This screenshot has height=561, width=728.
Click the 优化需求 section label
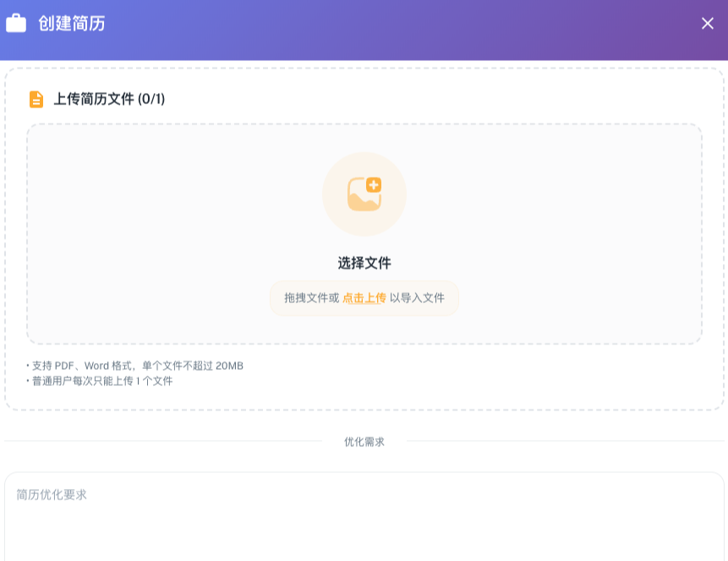coord(364,442)
